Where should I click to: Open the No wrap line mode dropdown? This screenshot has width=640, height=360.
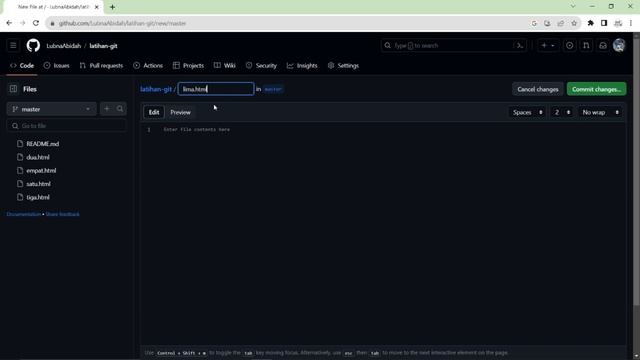tap(600, 112)
